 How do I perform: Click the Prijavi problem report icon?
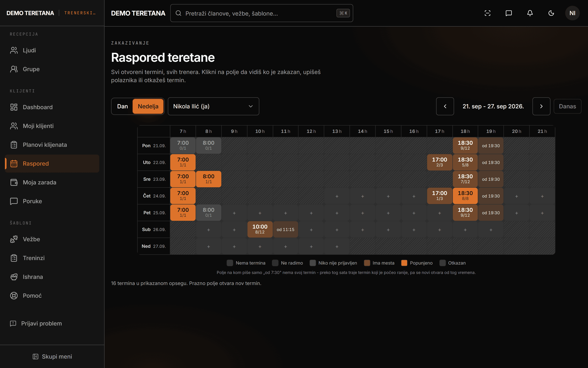(x=13, y=323)
